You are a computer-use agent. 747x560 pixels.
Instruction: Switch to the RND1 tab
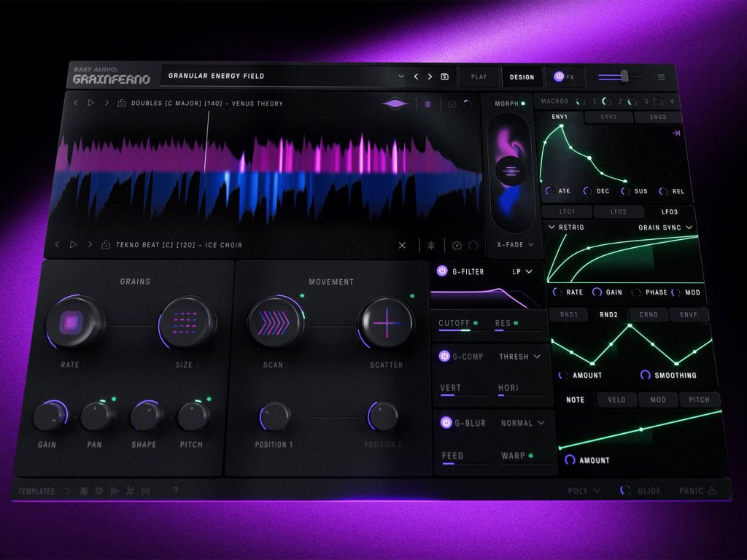568,315
